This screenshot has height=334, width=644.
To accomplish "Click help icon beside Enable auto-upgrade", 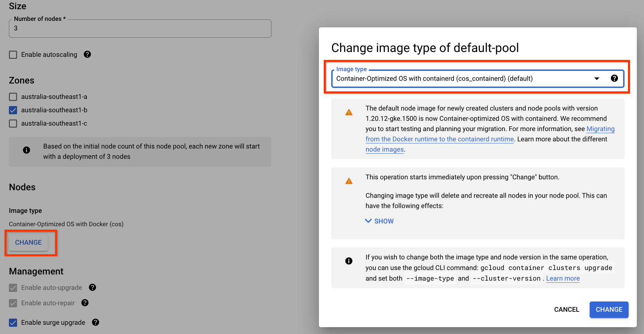I will (x=92, y=287).
